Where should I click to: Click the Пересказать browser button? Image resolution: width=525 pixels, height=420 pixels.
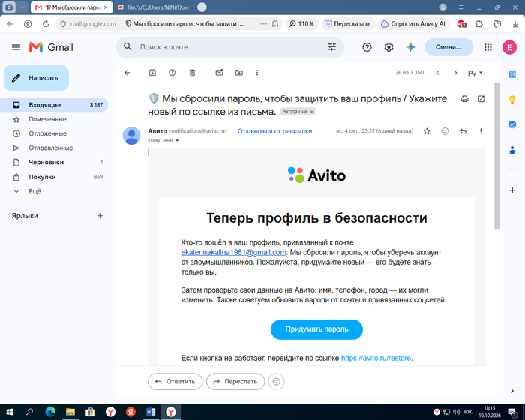click(347, 24)
